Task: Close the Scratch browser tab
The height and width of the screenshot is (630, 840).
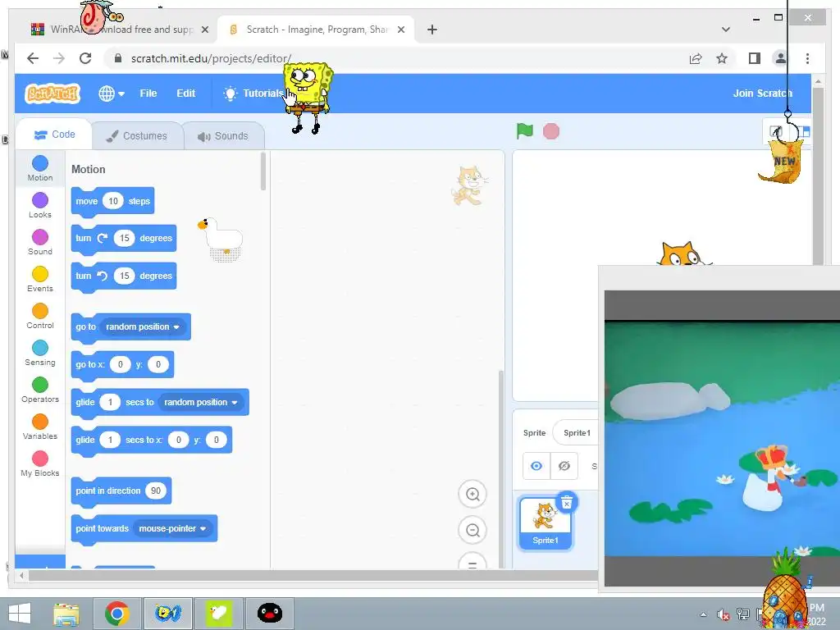Action: tap(400, 30)
